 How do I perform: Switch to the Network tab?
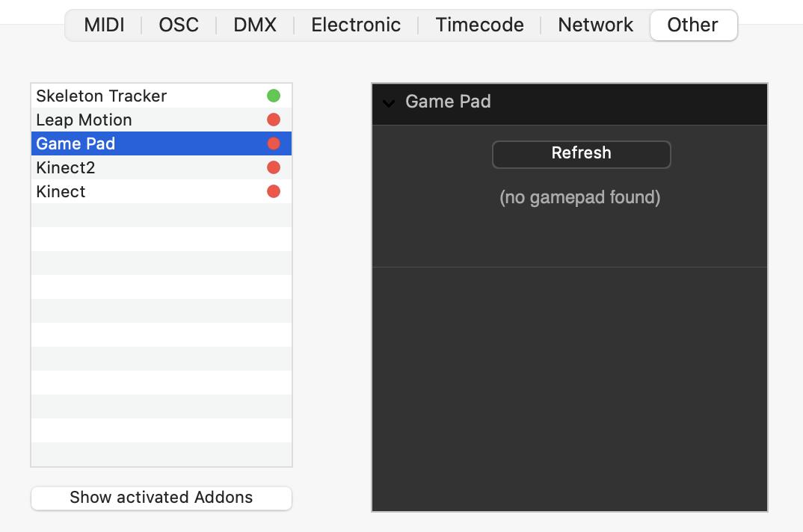pyautogui.click(x=595, y=25)
